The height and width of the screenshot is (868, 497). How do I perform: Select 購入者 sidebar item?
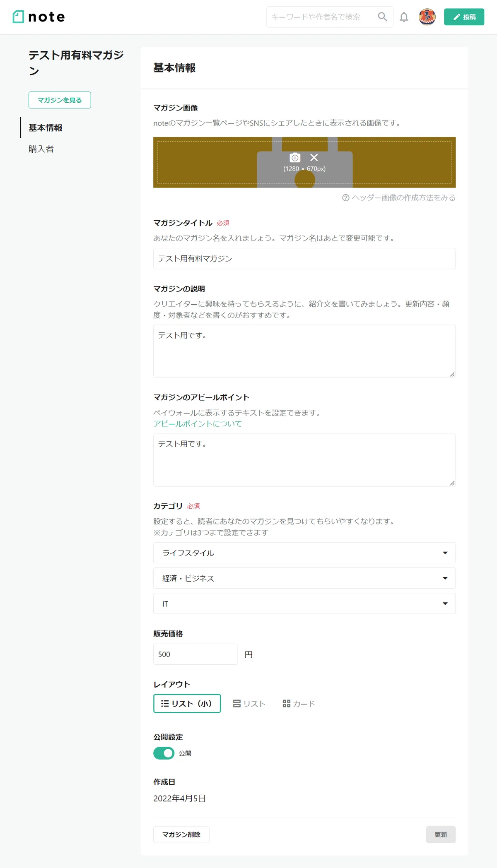[41, 149]
